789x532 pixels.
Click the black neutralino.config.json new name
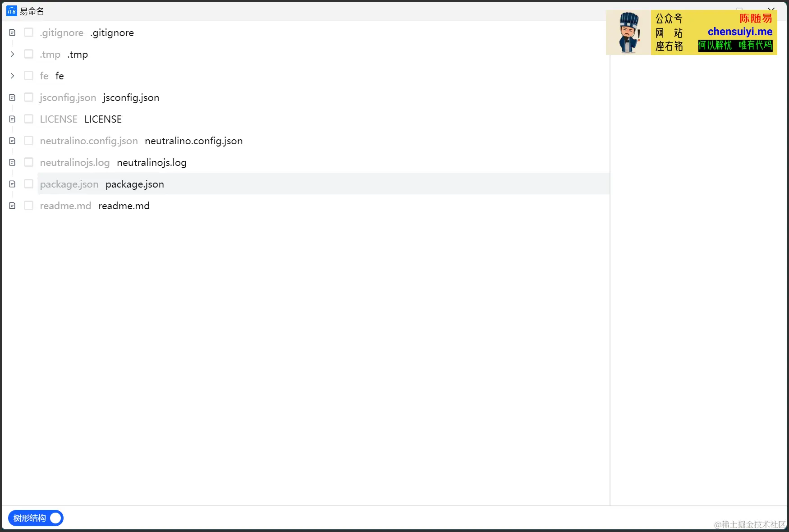click(194, 141)
